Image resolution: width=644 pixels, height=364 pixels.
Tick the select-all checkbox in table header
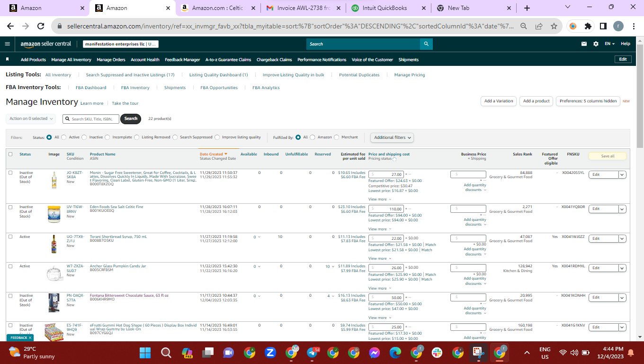point(10,154)
